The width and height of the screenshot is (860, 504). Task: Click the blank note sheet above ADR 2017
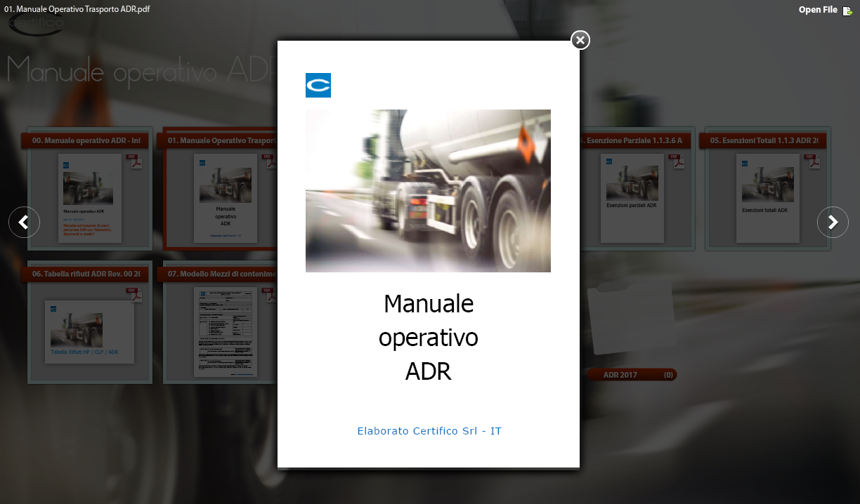(631, 318)
